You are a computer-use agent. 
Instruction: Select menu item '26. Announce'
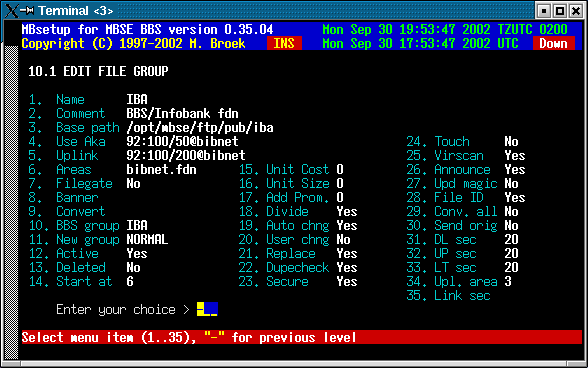(448, 170)
